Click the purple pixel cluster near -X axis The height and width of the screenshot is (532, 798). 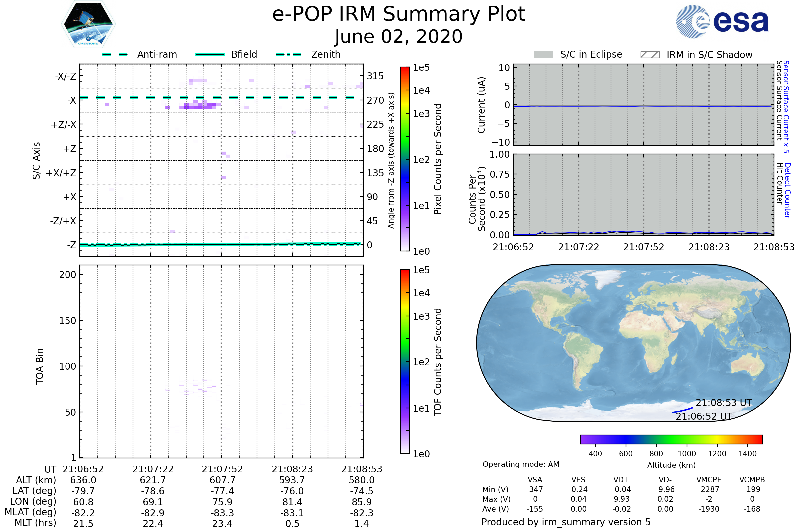pyautogui.click(x=200, y=106)
